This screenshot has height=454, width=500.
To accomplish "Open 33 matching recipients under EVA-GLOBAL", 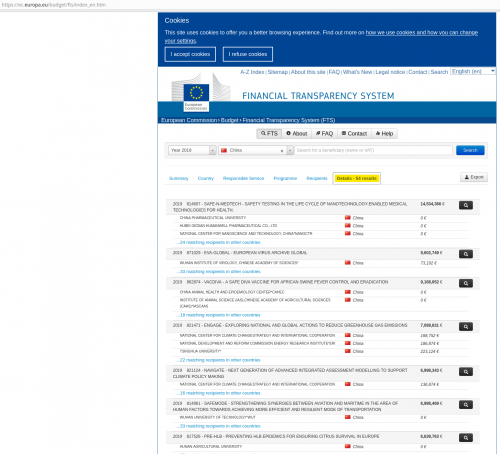I will click(x=218, y=272).
